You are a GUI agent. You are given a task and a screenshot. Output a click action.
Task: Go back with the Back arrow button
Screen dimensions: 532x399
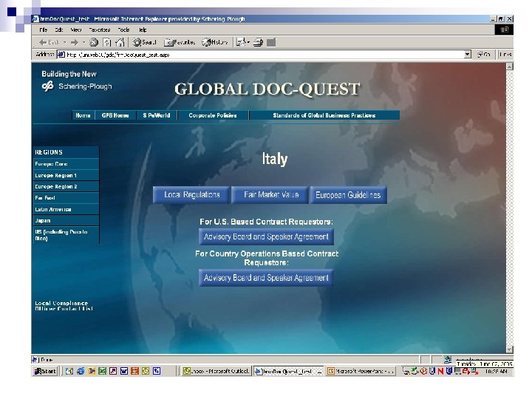(x=49, y=42)
